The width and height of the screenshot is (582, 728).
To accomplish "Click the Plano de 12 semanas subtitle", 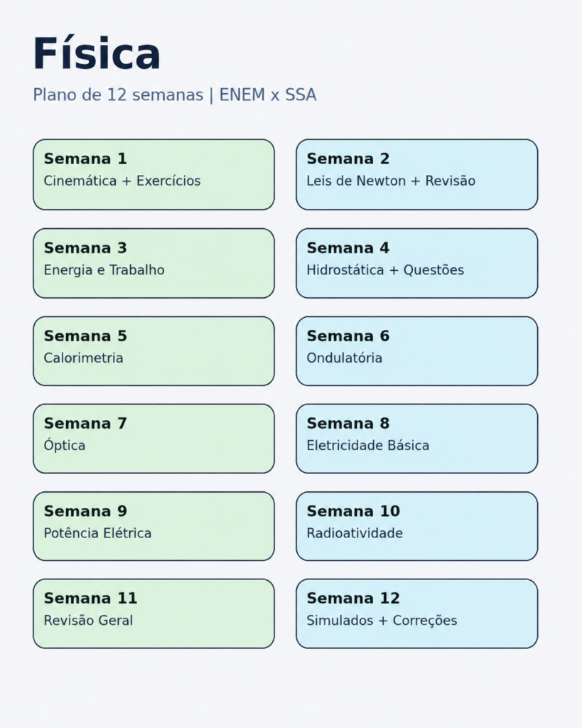I will [x=175, y=95].
